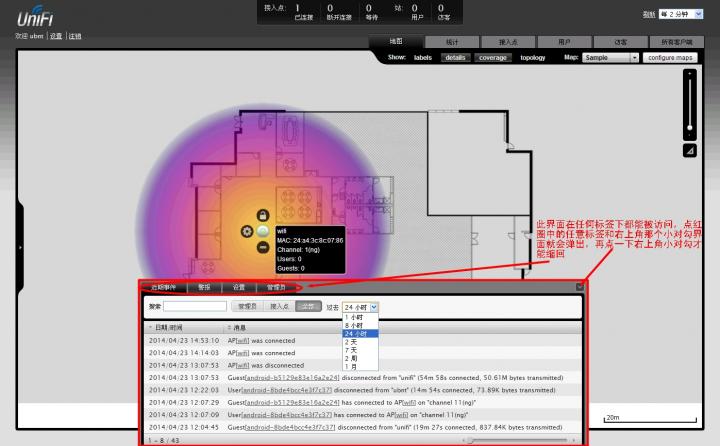Click the zoom-in plus on map slider

click(689, 74)
